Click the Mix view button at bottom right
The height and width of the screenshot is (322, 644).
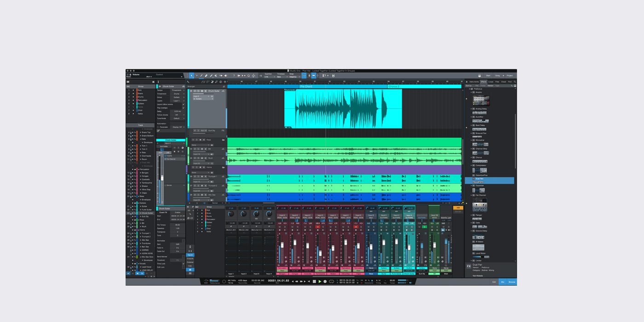[503, 282]
